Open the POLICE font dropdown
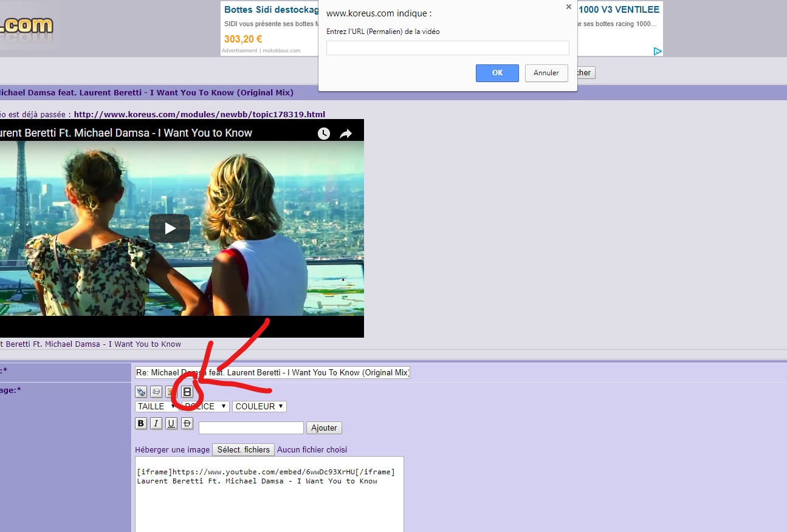The image size is (787, 532). (205, 406)
